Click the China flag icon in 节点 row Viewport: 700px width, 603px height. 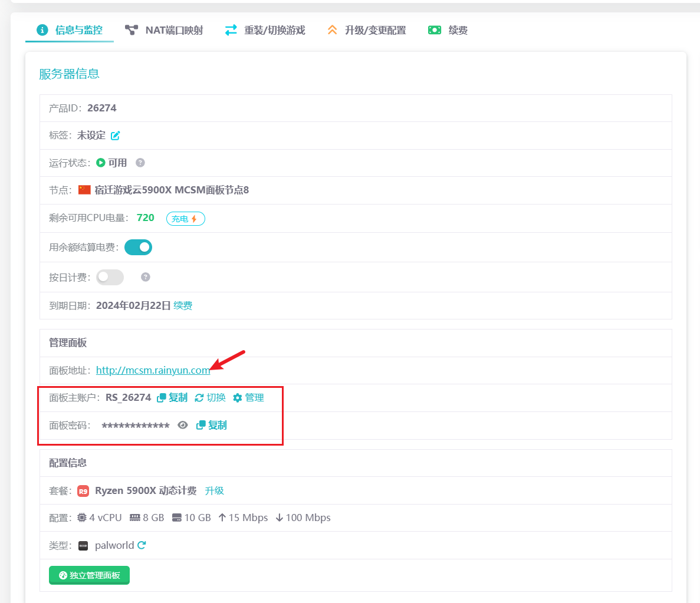(x=84, y=190)
